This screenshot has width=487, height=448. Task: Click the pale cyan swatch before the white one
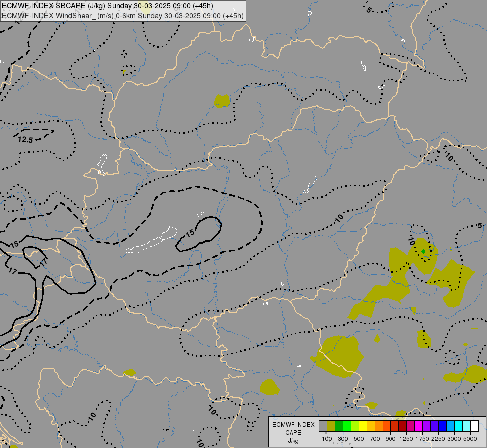point(467,426)
